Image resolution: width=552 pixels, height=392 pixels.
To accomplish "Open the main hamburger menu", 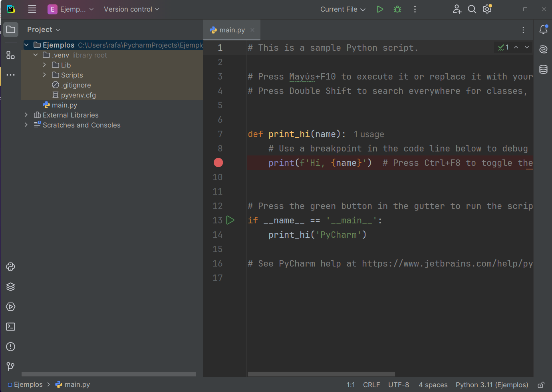I will [x=32, y=9].
